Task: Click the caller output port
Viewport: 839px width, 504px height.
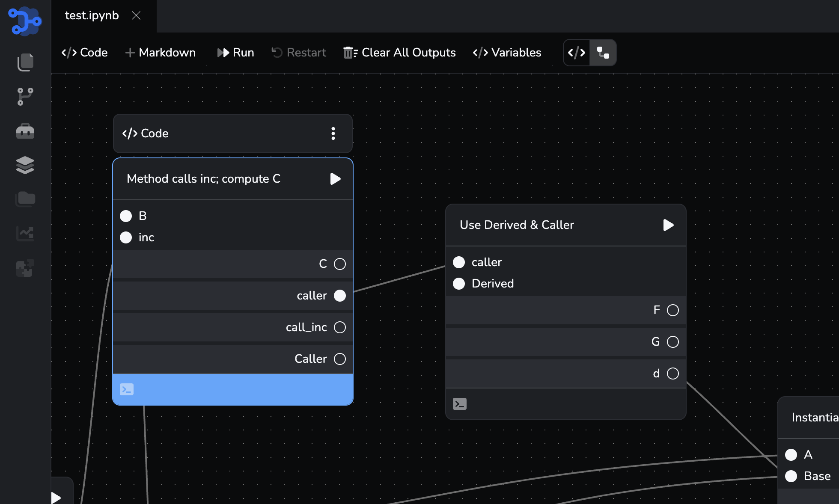Action: [x=340, y=296]
